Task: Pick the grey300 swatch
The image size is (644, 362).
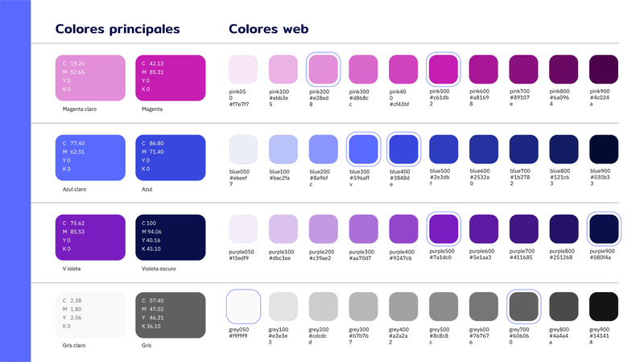Action: click(363, 306)
